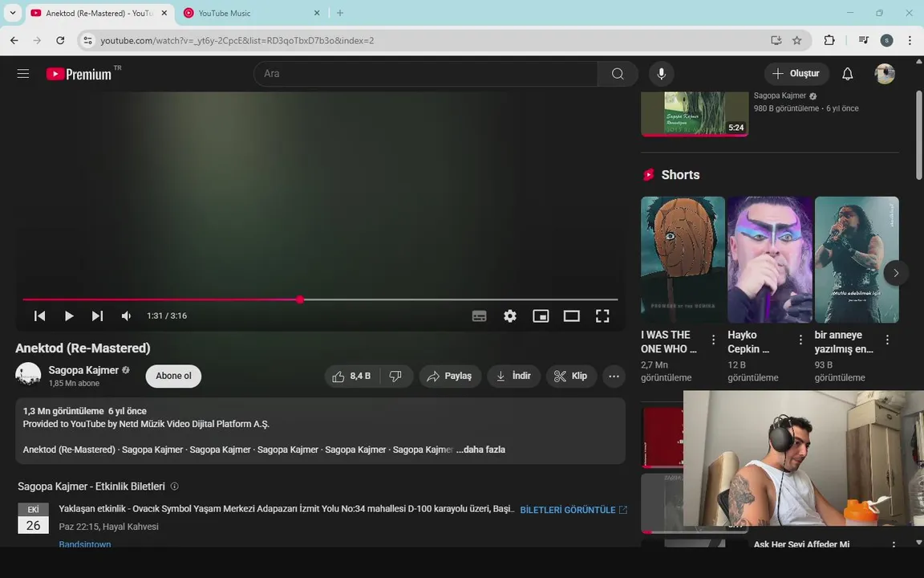Go forward in browser history
The width and height of the screenshot is (924, 578).
(37, 40)
